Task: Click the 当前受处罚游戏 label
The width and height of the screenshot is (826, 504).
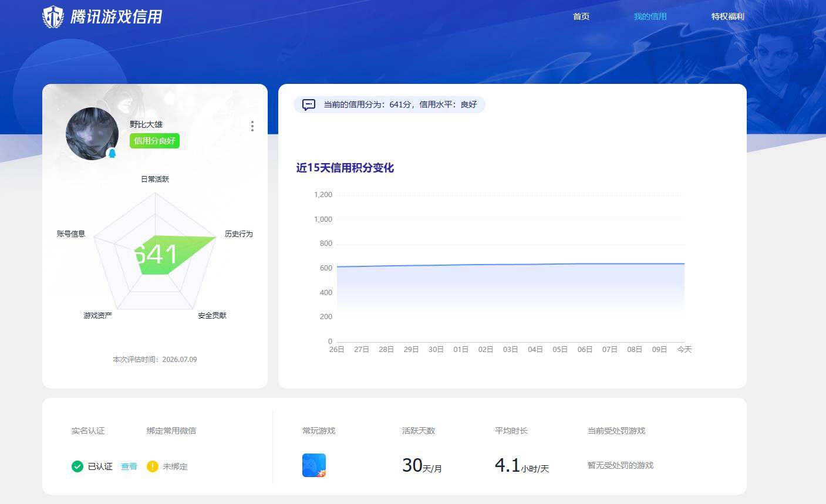Action: 616,431
